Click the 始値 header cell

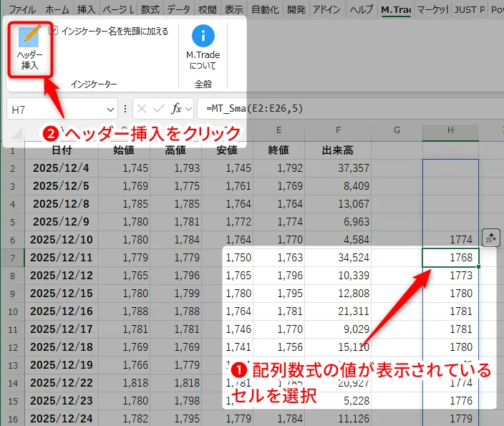coord(124,150)
